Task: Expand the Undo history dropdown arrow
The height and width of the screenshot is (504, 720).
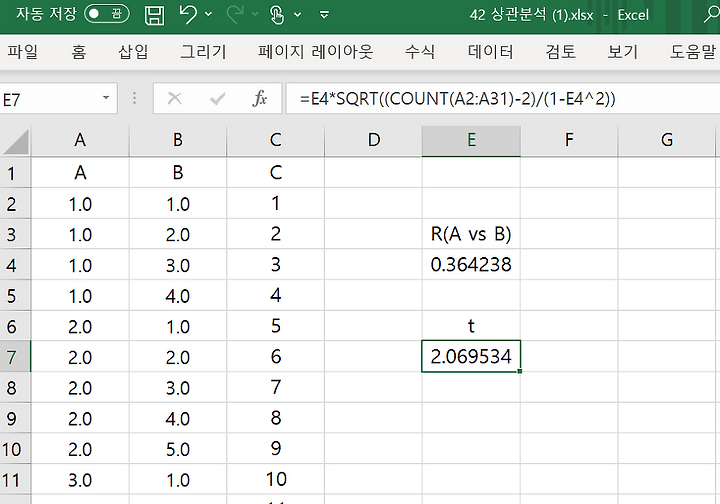Action: click(208, 15)
